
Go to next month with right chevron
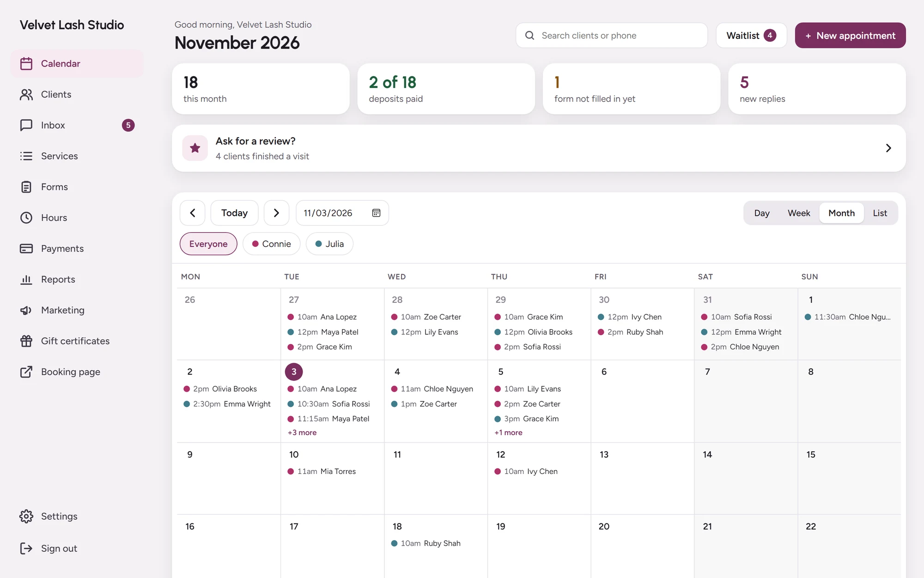point(276,213)
